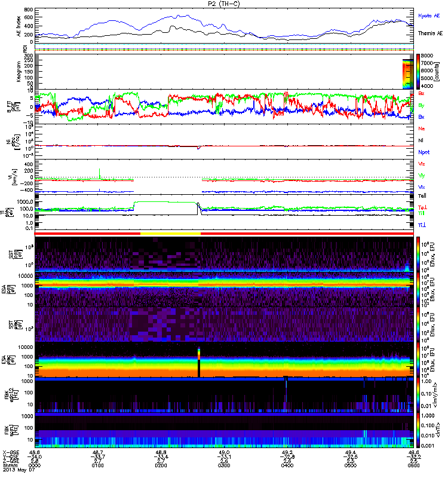Click the blue Bx legend label

tap(421, 117)
